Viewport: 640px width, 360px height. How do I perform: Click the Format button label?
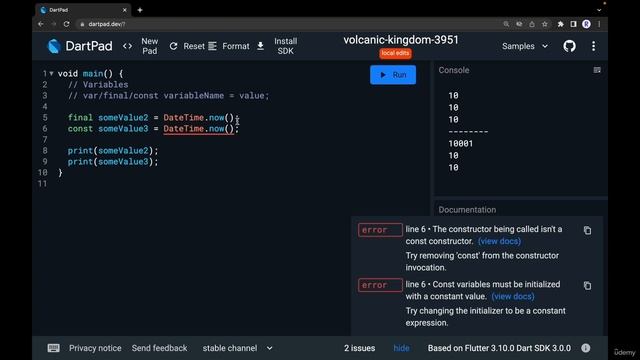tap(236, 46)
